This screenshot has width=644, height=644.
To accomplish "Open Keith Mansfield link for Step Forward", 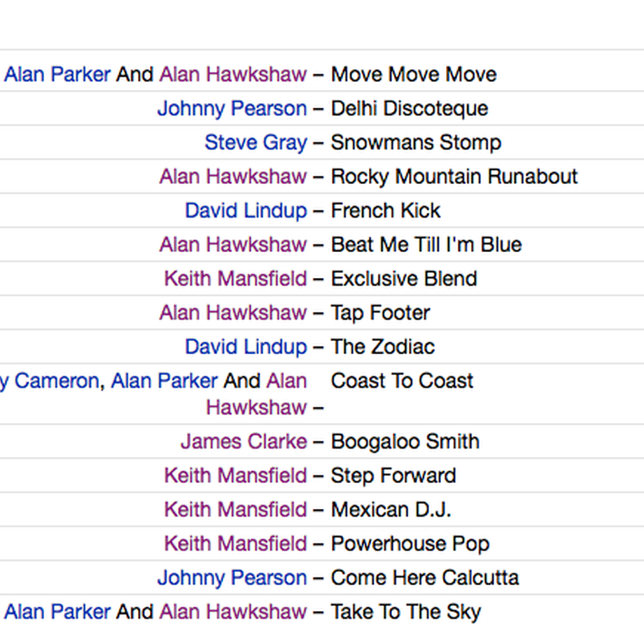I will 236,476.
